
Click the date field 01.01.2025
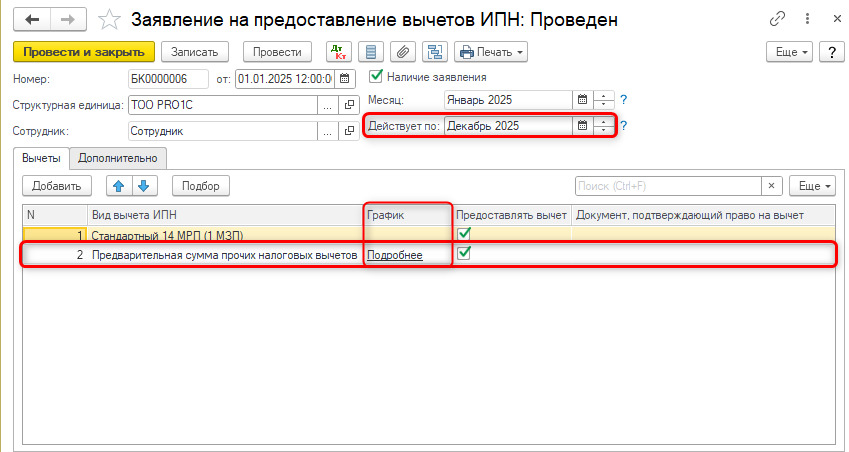pyautogui.click(x=285, y=78)
